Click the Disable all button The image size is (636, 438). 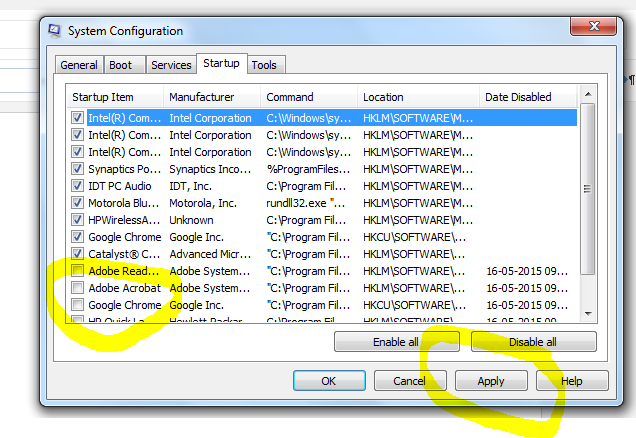pos(533,342)
